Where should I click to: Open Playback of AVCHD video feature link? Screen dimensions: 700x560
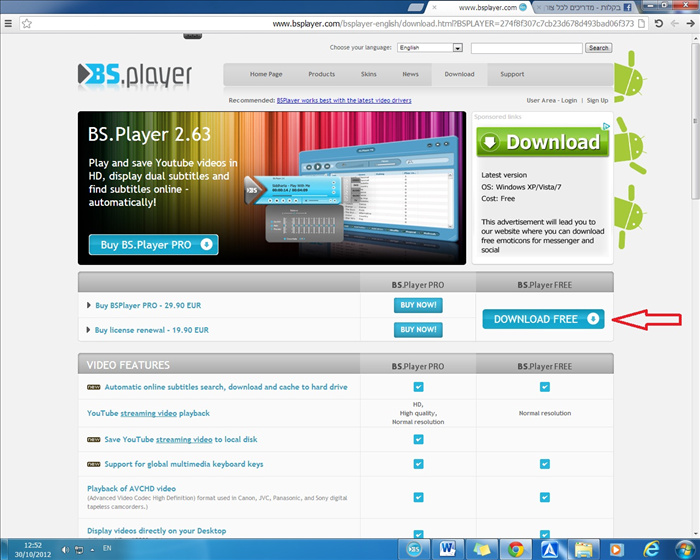[131, 489]
